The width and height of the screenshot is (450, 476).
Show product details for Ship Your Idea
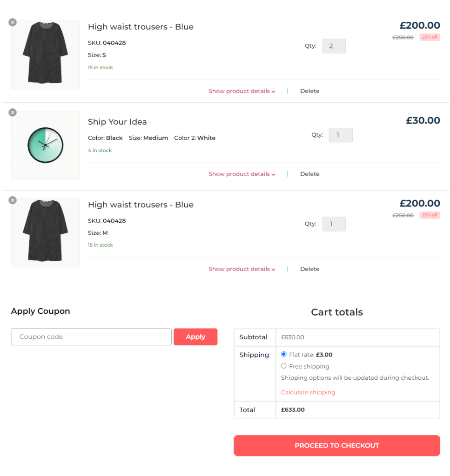point(242,173)
